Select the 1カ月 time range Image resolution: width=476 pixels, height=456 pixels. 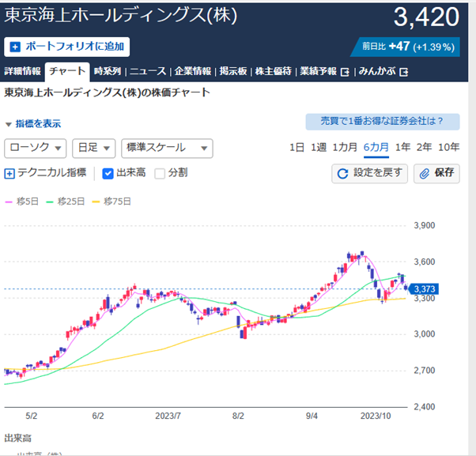345,148
